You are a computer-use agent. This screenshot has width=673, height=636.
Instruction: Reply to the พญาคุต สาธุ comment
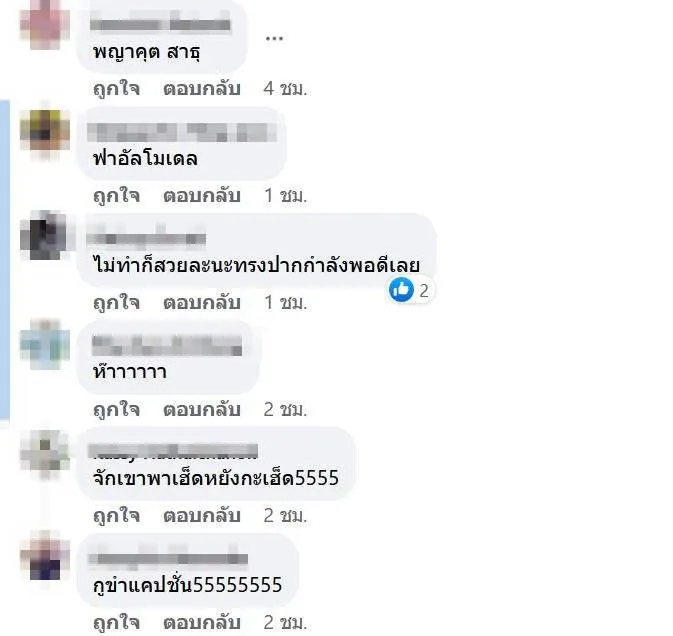click(201, 89)
